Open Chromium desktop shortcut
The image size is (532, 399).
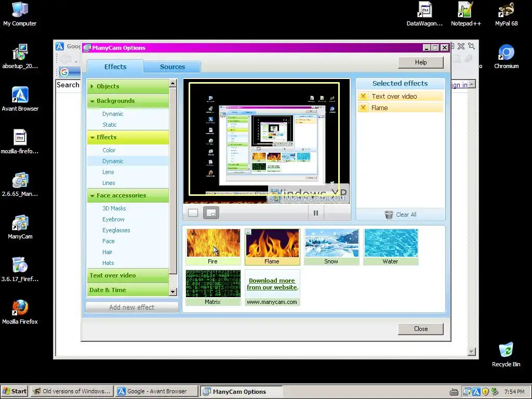(506, 56)
